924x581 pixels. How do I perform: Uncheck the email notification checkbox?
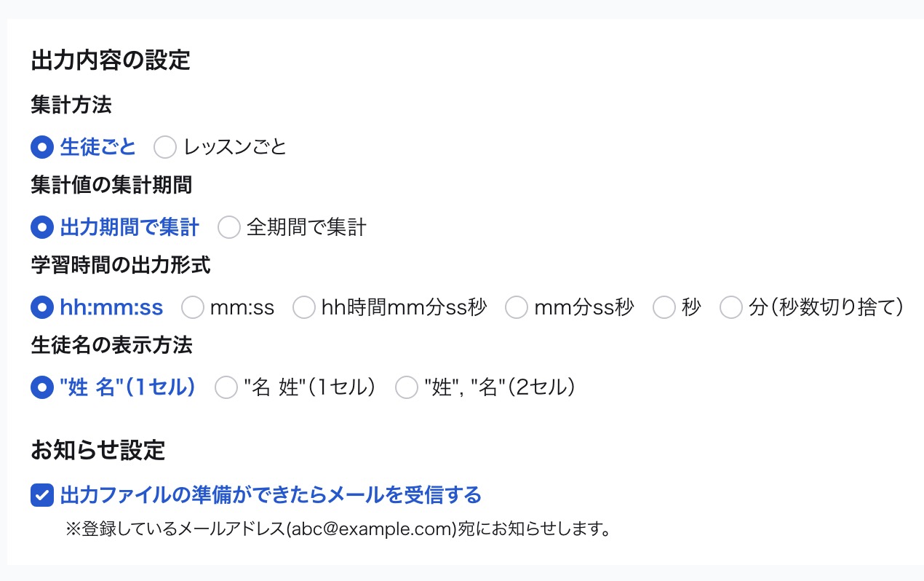[x=41, y=495]
